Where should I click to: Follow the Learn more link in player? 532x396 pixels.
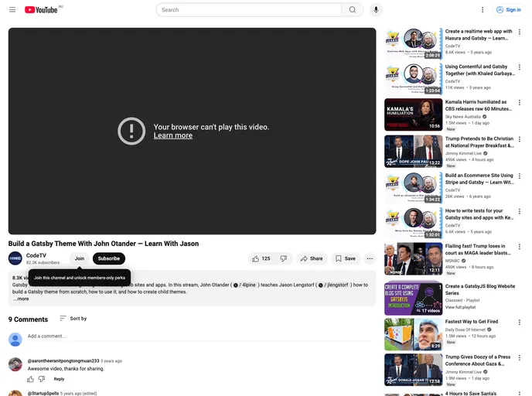point(173,135)
